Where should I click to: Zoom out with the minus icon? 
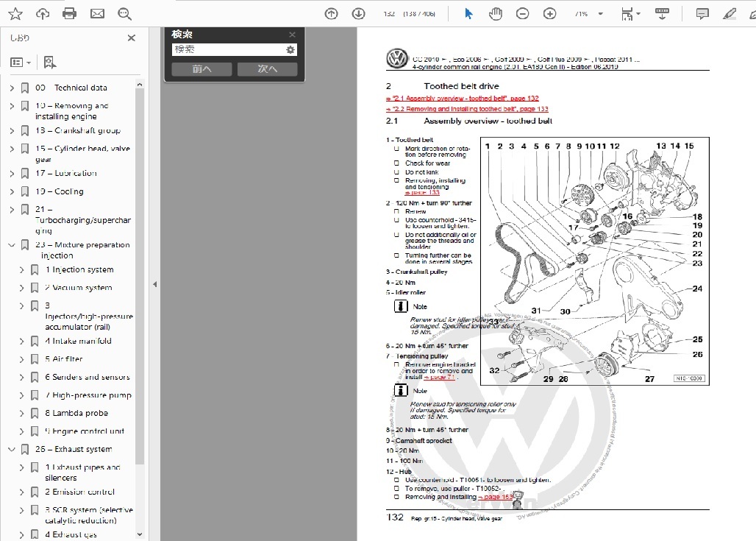pyautogui.click(x=522, y=13)
